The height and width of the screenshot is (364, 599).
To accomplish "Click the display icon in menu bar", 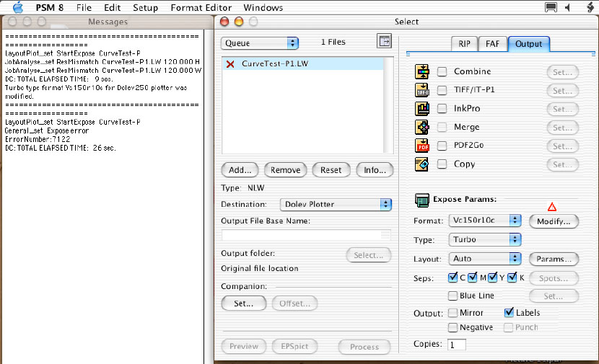I will (551, 7).
